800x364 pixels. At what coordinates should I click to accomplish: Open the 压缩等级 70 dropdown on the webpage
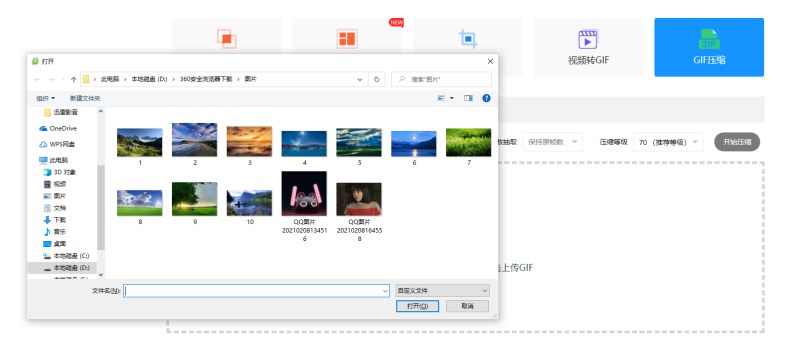tap(668, 142)
